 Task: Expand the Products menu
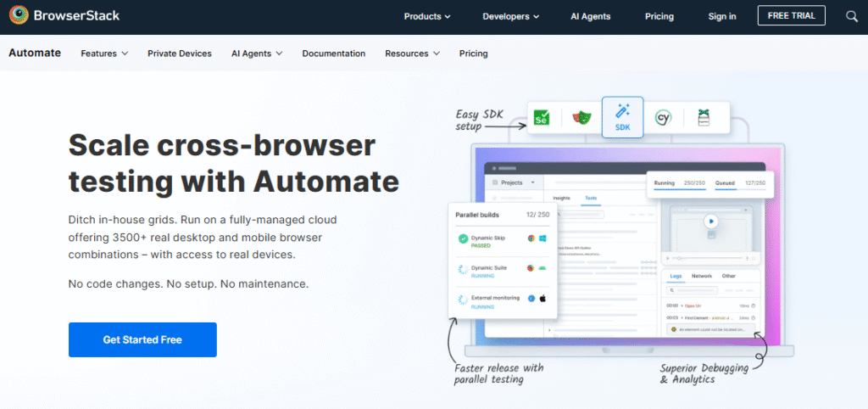pyautogui.click(x=427, y=16)
